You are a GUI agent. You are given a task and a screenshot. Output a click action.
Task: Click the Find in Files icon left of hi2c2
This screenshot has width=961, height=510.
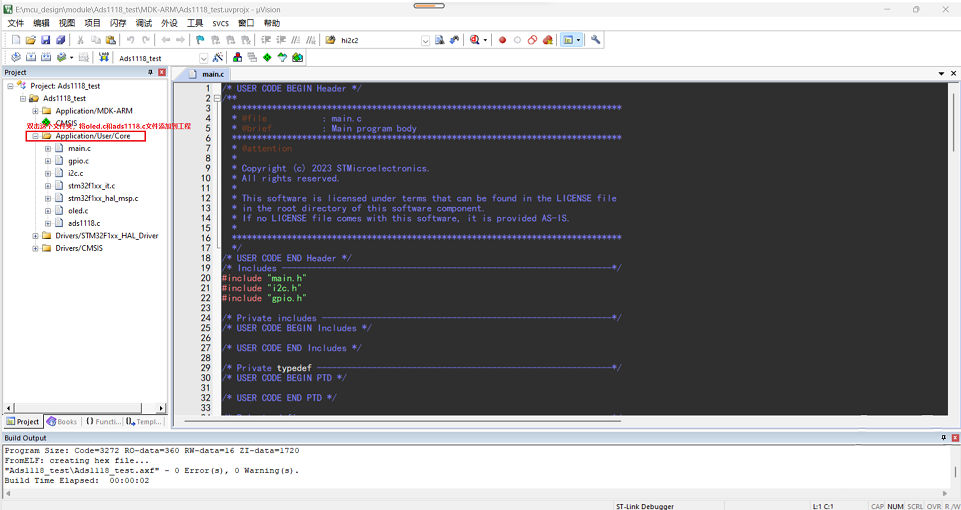[x=330, y=40]
